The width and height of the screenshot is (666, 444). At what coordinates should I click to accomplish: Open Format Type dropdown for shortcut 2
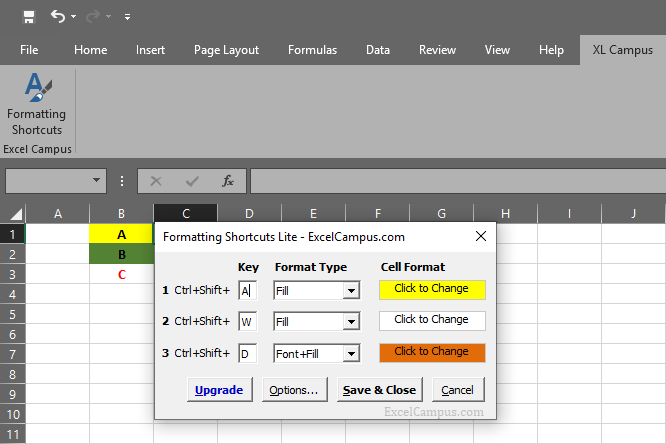tap(351, 322)
